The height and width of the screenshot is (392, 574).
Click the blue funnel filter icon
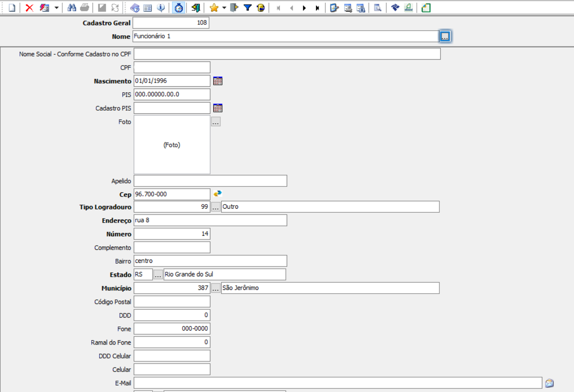pos(247,8)
